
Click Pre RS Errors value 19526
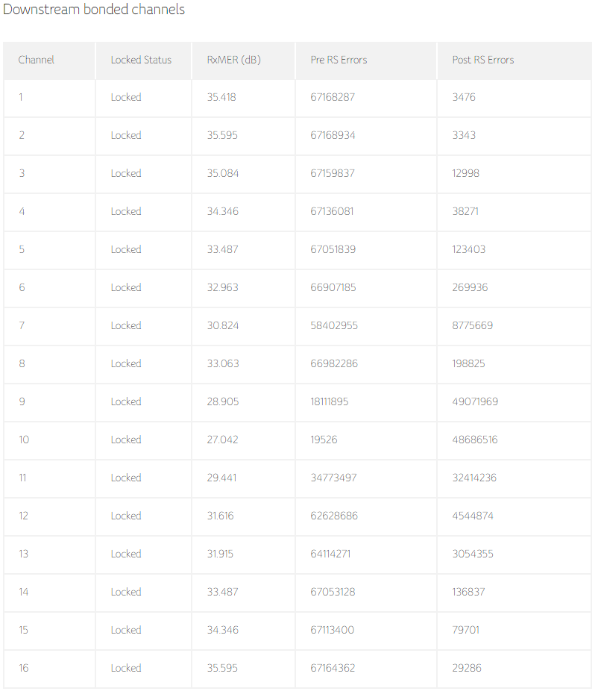point(324,440)
